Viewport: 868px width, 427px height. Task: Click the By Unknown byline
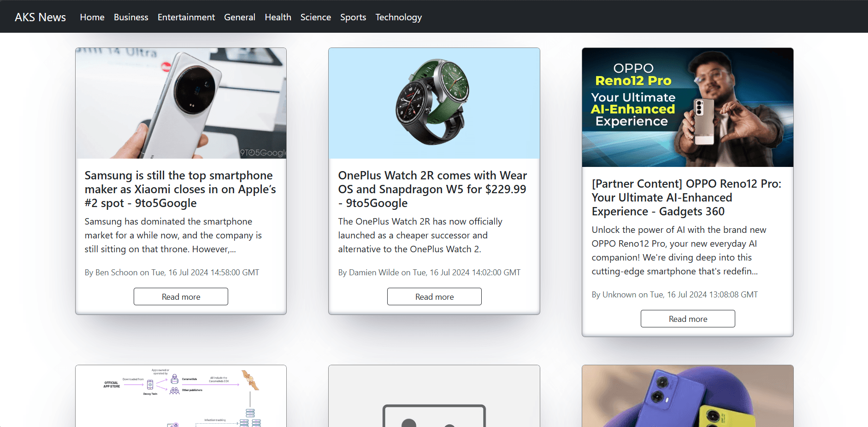click(x=675, y=295)
